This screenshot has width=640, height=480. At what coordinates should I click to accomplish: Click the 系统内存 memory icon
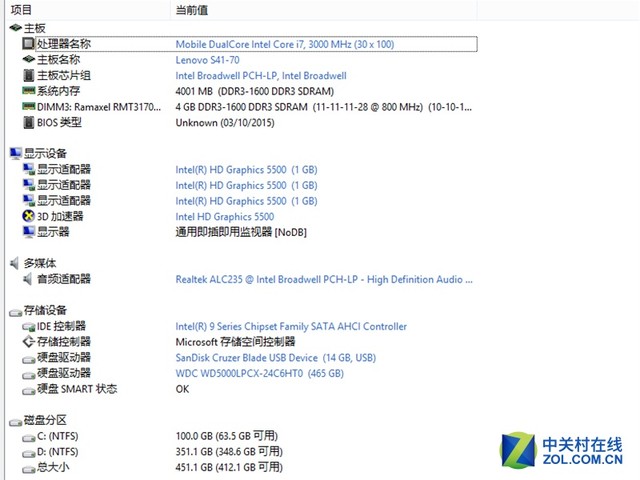[x=29, y=91]
